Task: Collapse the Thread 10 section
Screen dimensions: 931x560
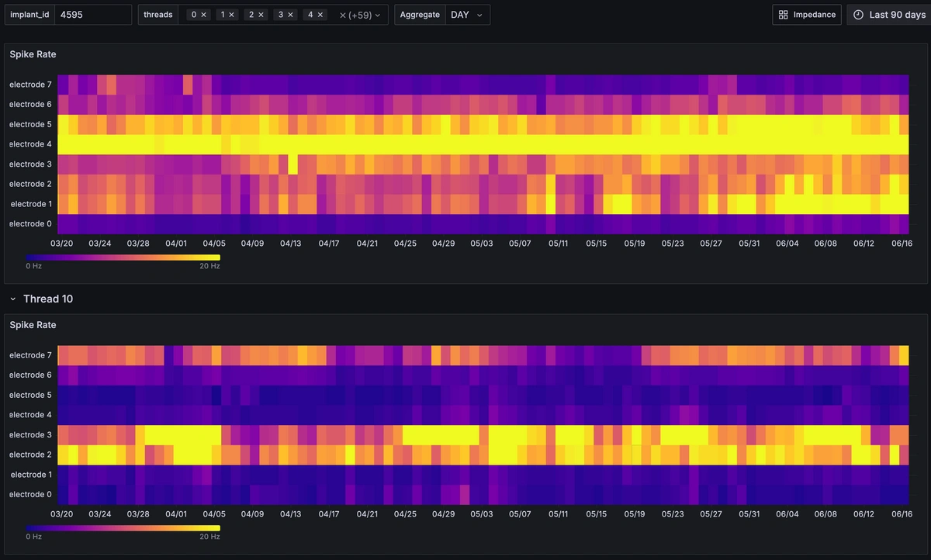Action: point(12,299)
